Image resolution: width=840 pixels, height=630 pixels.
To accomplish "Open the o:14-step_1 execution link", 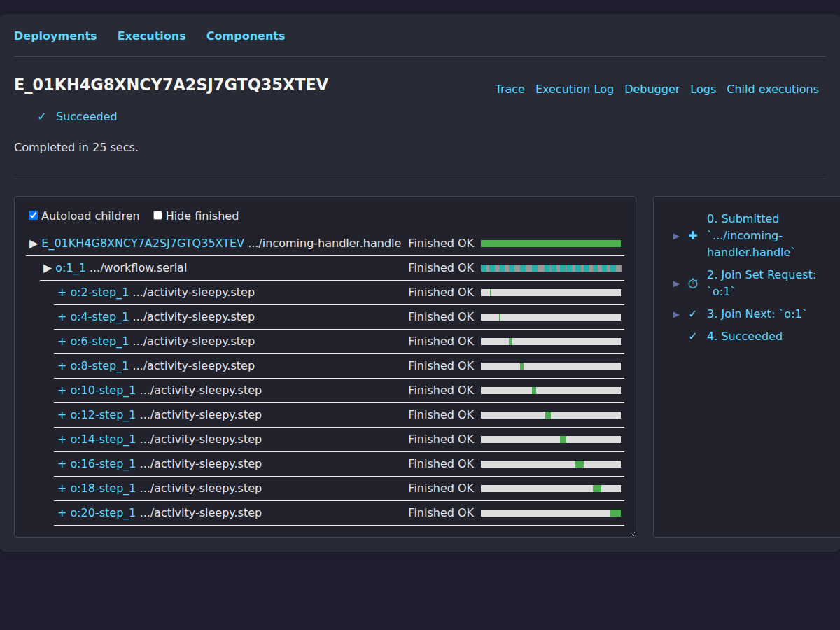I will point(103,440).
